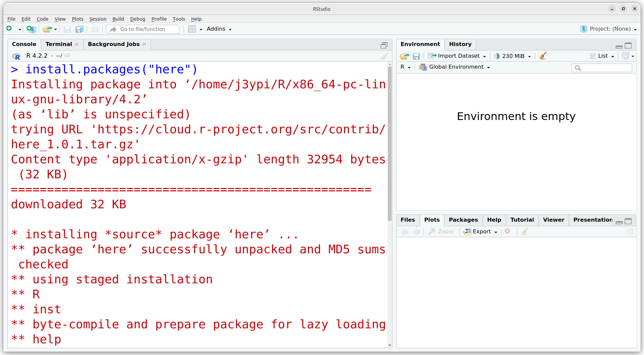The height and width of the screenshot is (355, 644).
Task: Switch to the Packages tab
Action: [x=463, y=220]
